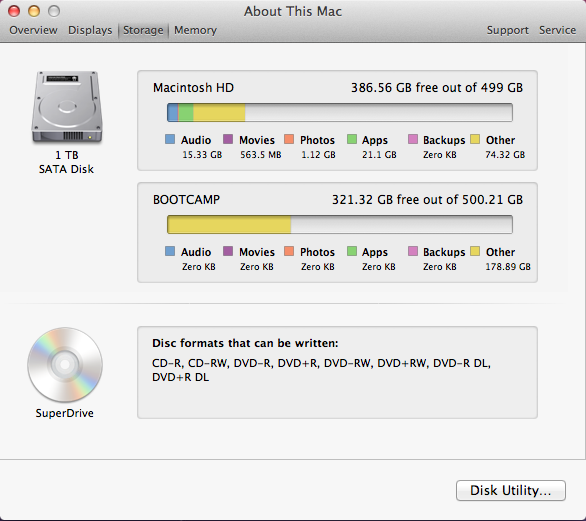The width and height of the screenshot is (586, 521).
Task: Click the purple Movies swatch under Macintosh HD
Action: pos(228,139)
